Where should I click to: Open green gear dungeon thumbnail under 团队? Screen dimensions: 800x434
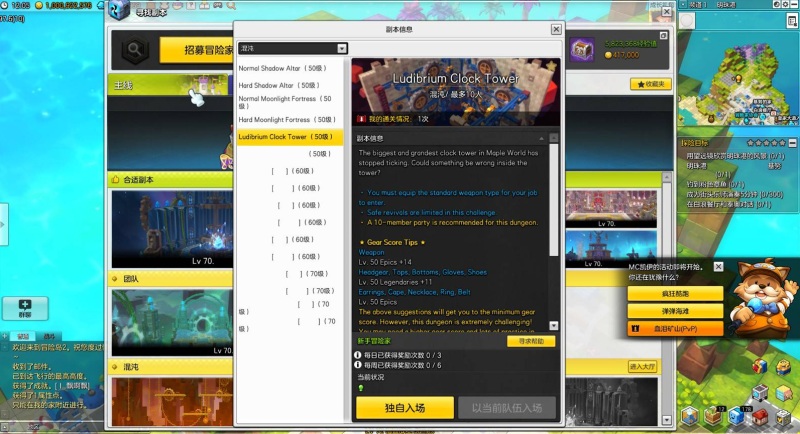coord(172,322)
